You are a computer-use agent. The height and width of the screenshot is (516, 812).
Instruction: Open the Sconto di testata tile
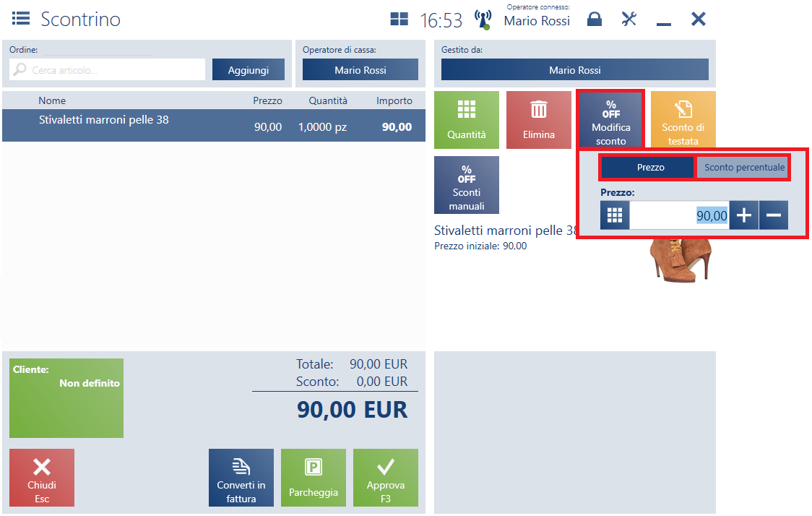coord(683,120)
